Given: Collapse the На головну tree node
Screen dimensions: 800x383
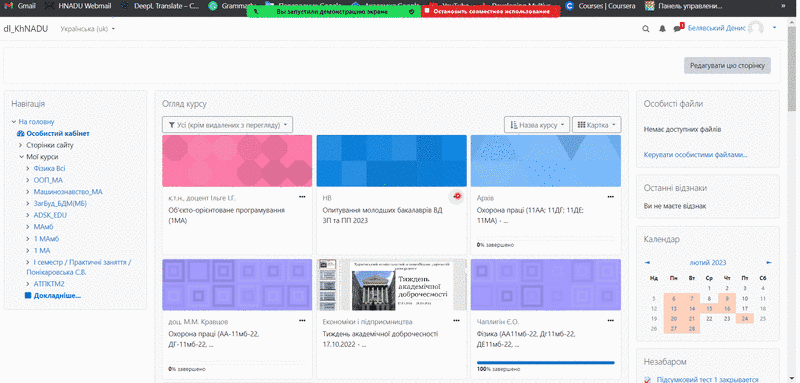Looking at the screenshot, I should click(x=14, y=122).
